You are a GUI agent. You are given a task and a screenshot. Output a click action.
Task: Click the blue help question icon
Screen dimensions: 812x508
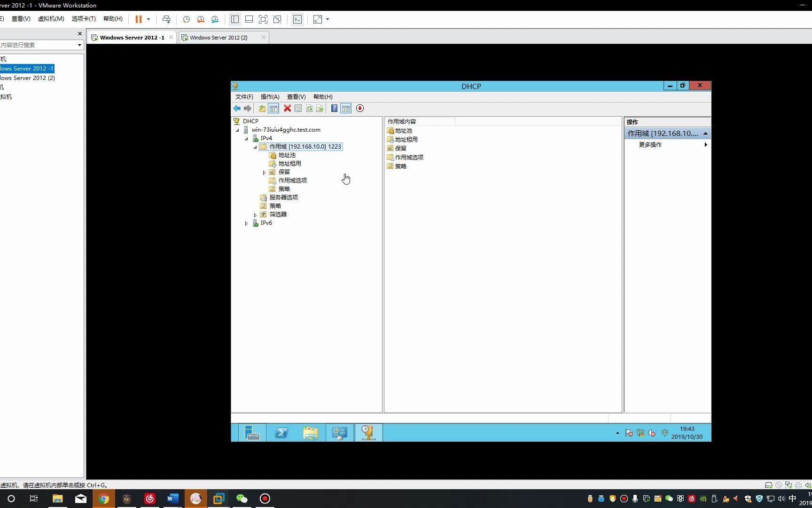coord(334,109)
